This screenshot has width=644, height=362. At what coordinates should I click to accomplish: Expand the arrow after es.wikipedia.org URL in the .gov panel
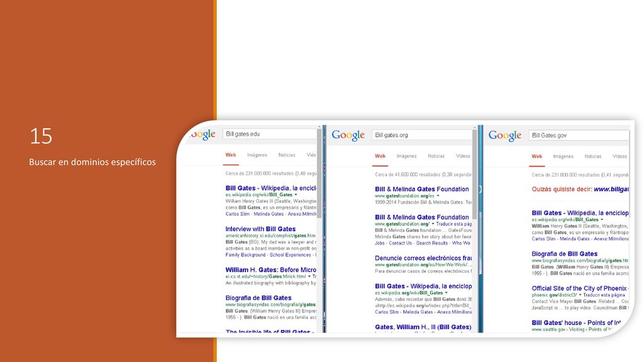click(x=602, y=220)
